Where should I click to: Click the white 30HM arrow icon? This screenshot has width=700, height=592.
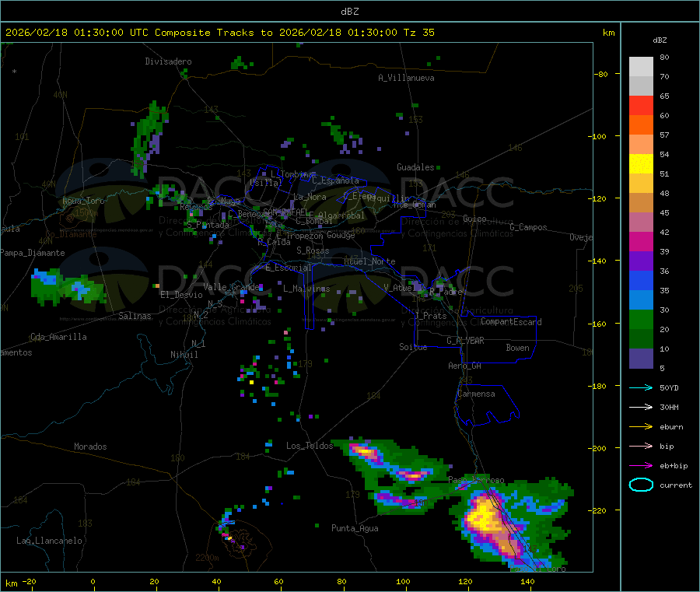click(x=641, y=407)
